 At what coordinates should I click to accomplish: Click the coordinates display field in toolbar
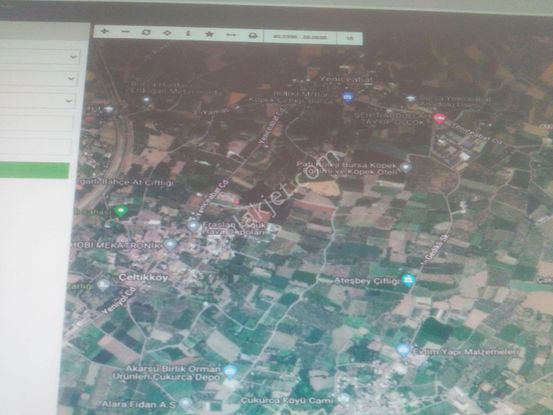[x=300, y=37]
